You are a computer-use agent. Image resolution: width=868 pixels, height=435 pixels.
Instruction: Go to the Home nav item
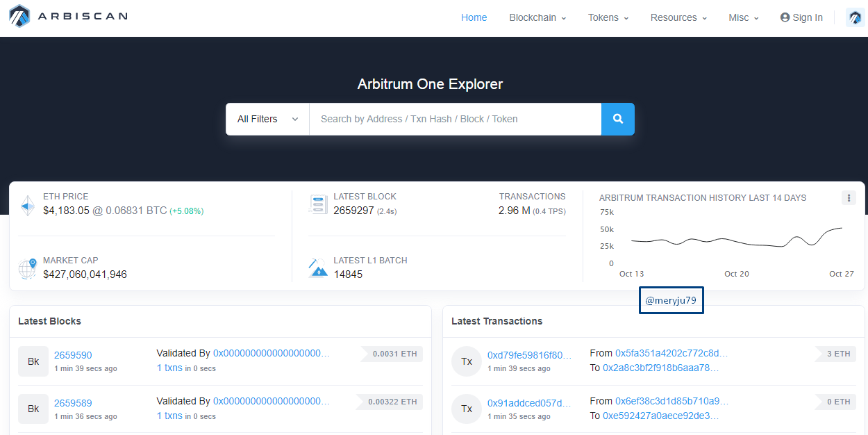tap(474, 17)
